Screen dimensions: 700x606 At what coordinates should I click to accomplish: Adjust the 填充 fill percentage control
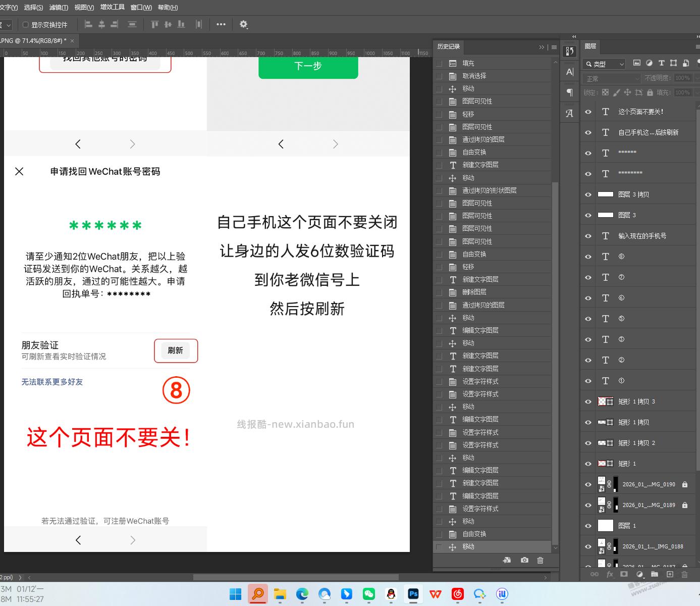(682, 92)
